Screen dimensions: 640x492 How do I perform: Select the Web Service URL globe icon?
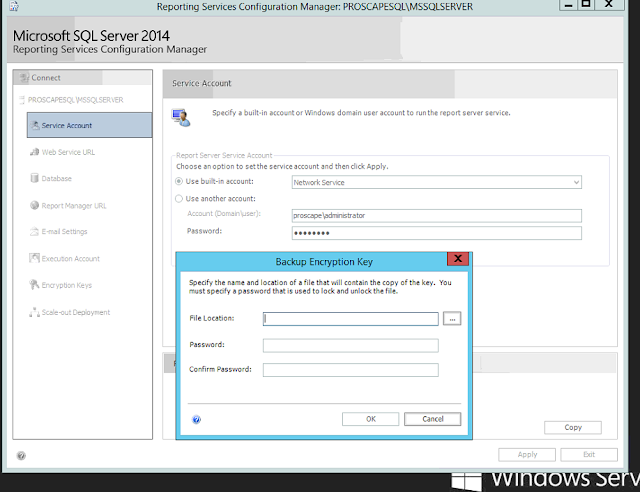point(34,152)
